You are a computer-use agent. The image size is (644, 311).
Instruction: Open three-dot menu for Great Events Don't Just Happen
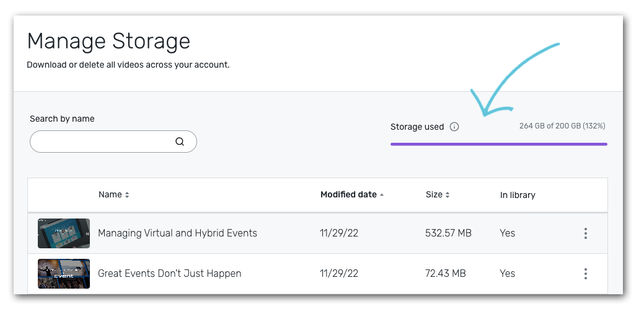(x=585, y=274)
